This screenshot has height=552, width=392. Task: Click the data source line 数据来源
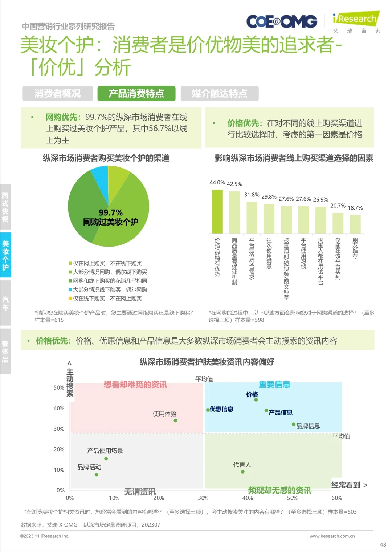click(90, 525)
